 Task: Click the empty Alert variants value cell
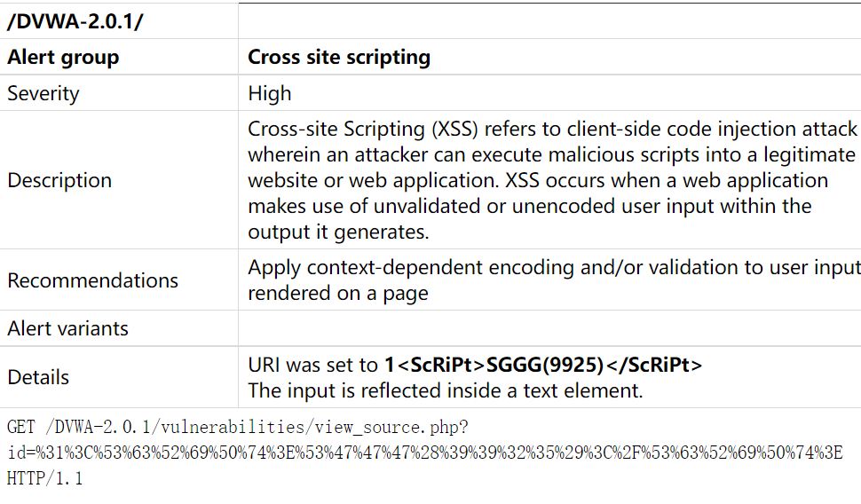pos(549,328)
